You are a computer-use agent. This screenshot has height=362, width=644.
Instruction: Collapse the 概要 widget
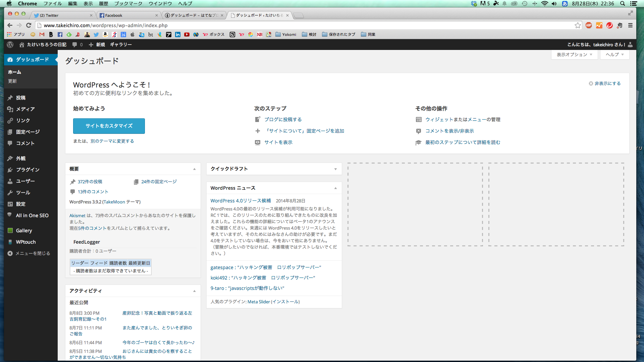195,169
